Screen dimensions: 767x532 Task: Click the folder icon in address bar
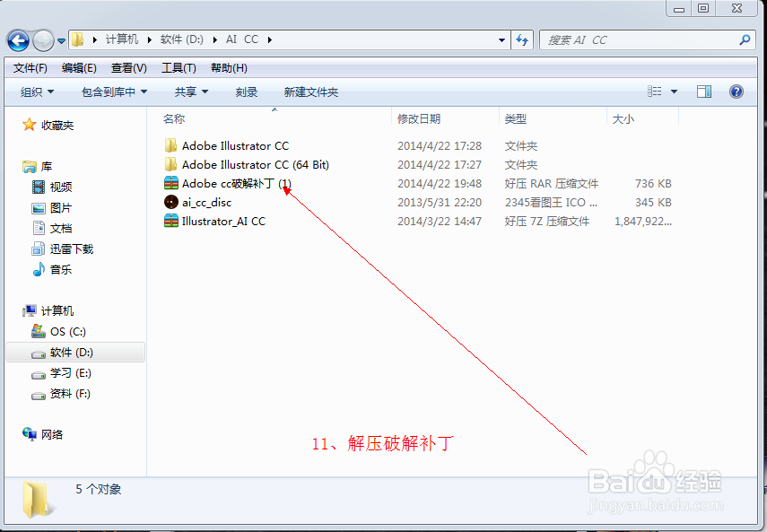[x=77, y=39]
